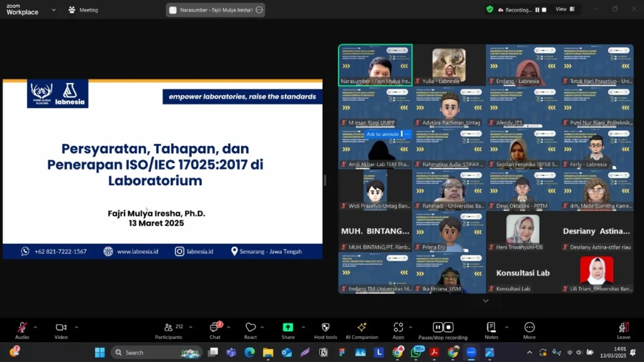The height and width of the screenshot is (362, 644).
Task: Click the green Share screen icon
Action: click(288, 327)
